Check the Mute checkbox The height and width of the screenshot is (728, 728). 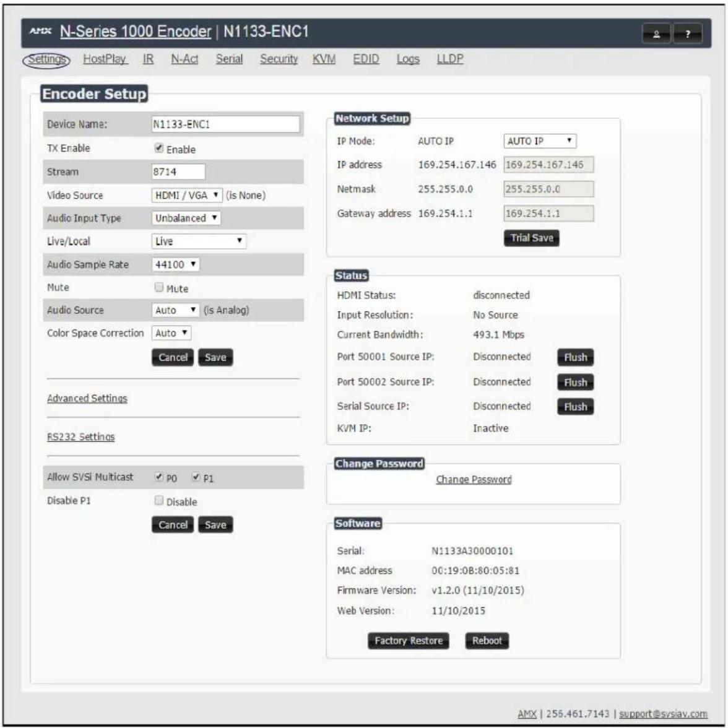pyautogui.click(x=158, y=287)
